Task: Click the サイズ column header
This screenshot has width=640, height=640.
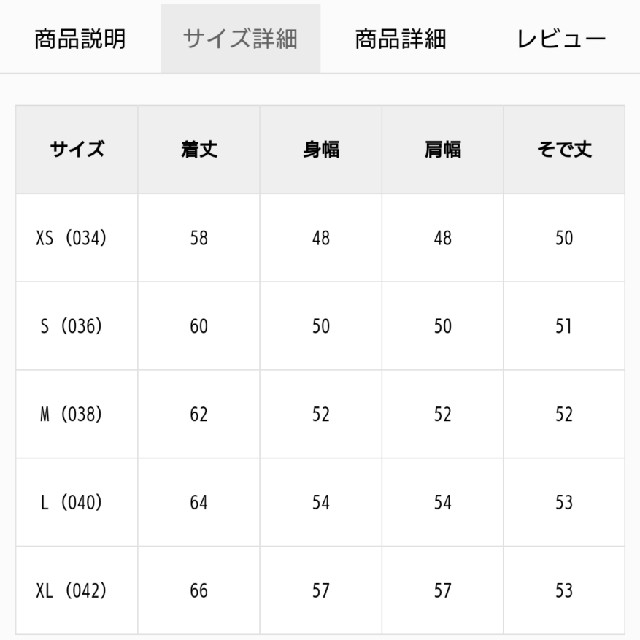Action: coord(77,149)
